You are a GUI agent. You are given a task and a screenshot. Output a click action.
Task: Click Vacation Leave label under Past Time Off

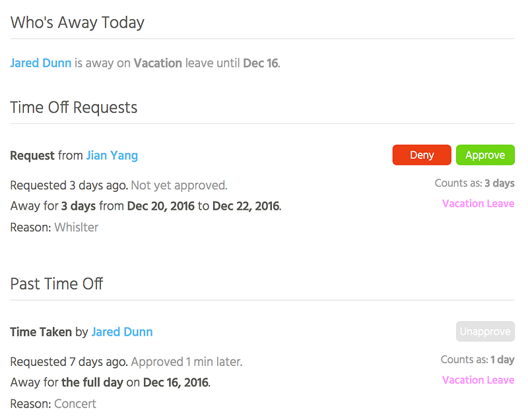tap(478, 380)
